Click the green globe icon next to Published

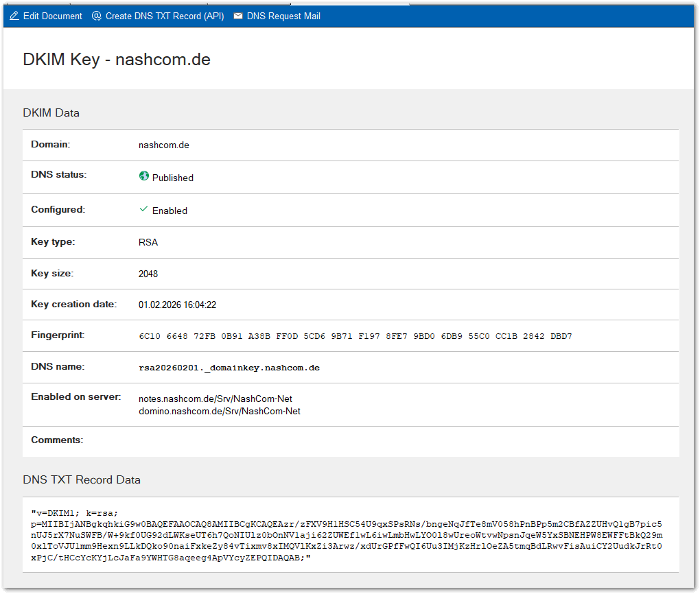coord(143,176)
